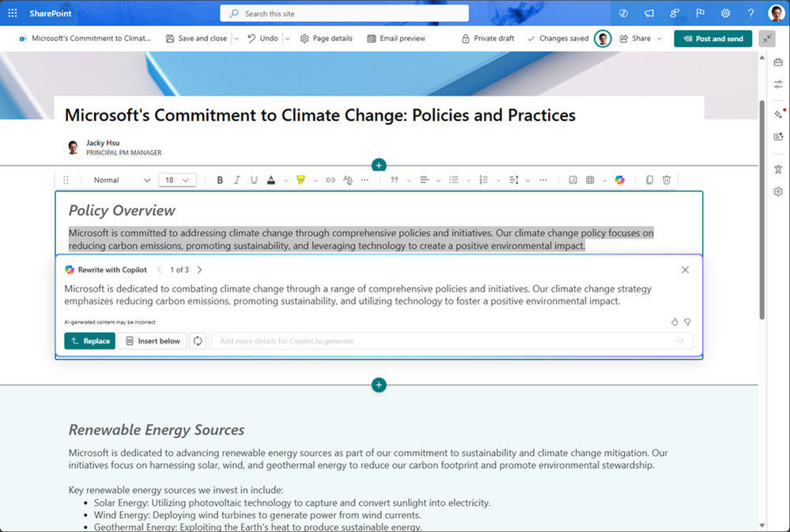Open the Settings gear in header
Viewport: 790px width, 532px height.
click(725, 13)
